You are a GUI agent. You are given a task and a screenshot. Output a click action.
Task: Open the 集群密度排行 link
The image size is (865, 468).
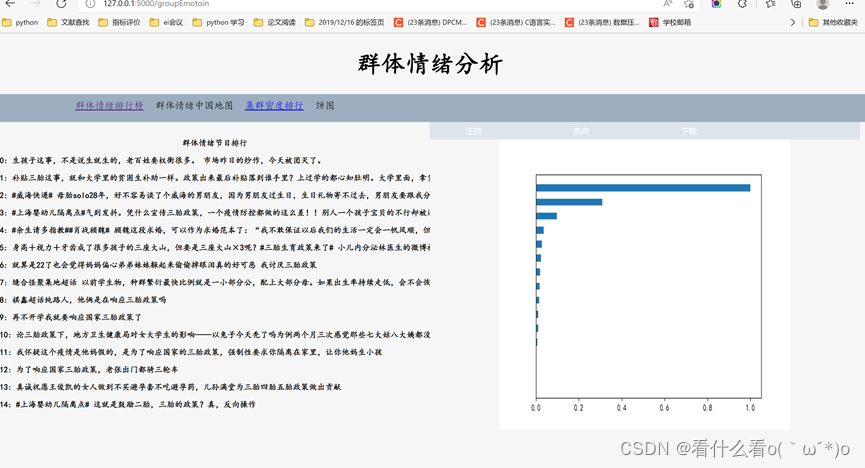274,105
